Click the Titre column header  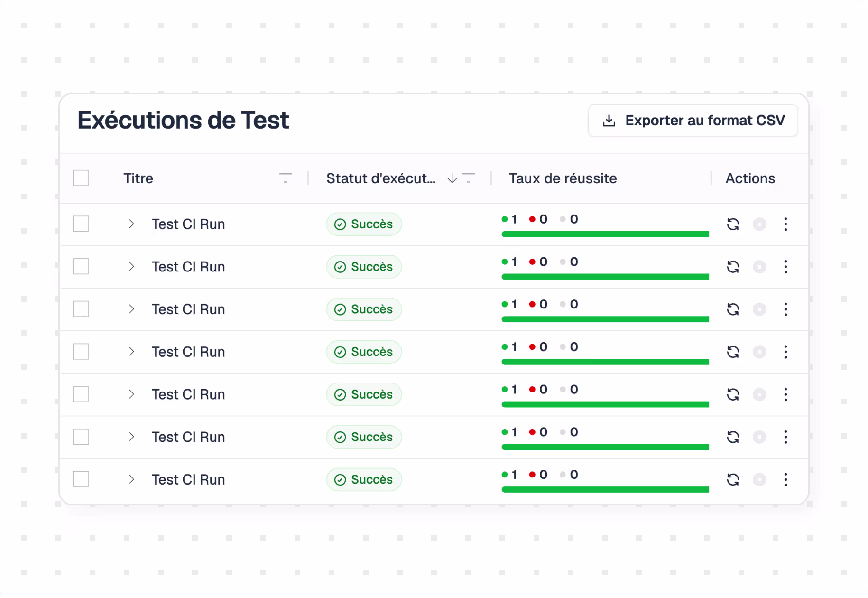click(x=138, y=178)
